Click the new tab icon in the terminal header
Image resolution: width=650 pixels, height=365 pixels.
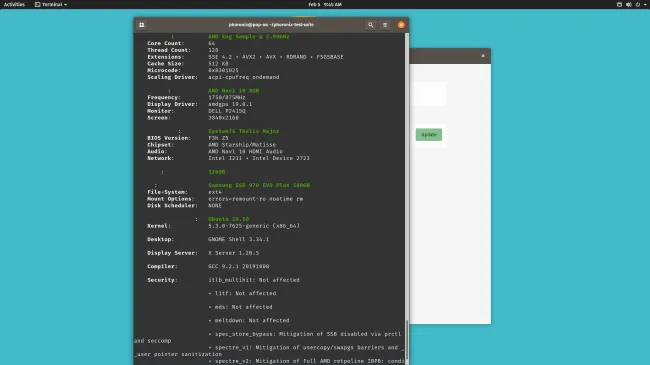click(142, 25)
